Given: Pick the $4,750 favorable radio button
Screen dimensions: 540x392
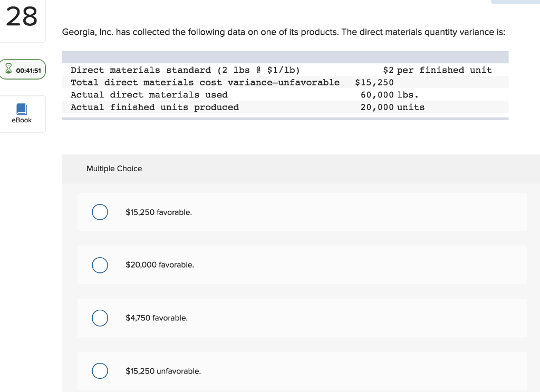Looking at the screenshot, I should click(x=100, y=318).
